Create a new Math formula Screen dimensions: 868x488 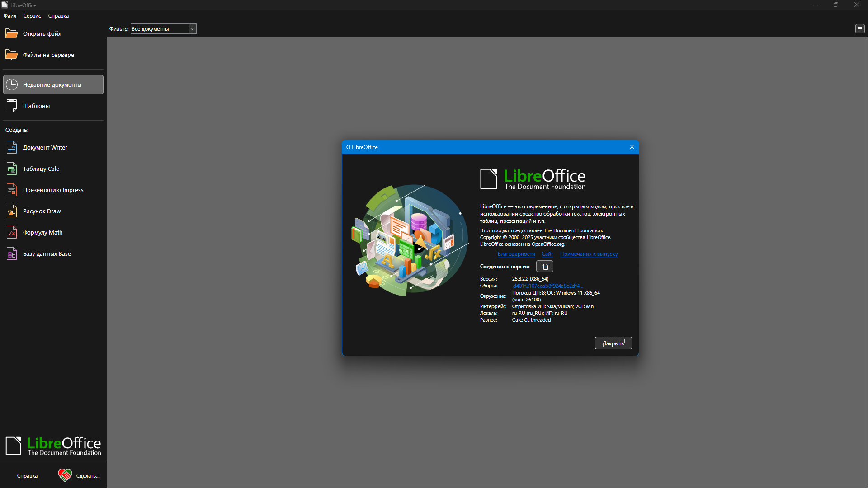pos(42,233)
